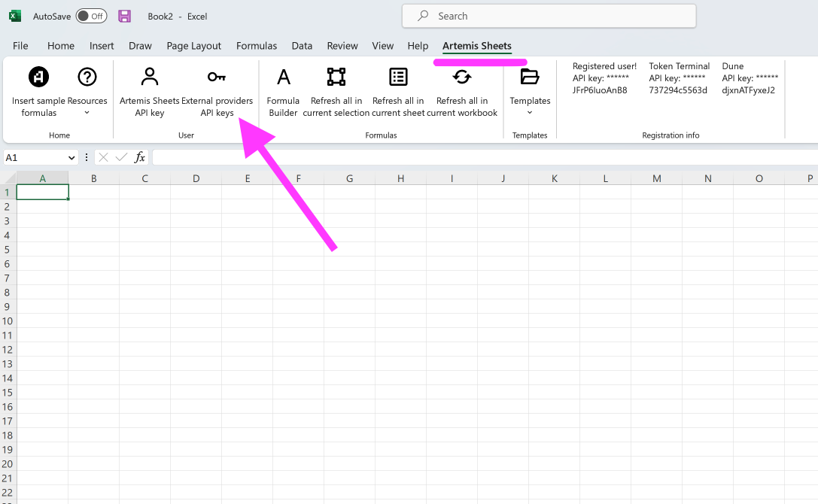Click the formula bar options dots
Image resolution: width=818 pixels, height=504 pixels.
86,157
